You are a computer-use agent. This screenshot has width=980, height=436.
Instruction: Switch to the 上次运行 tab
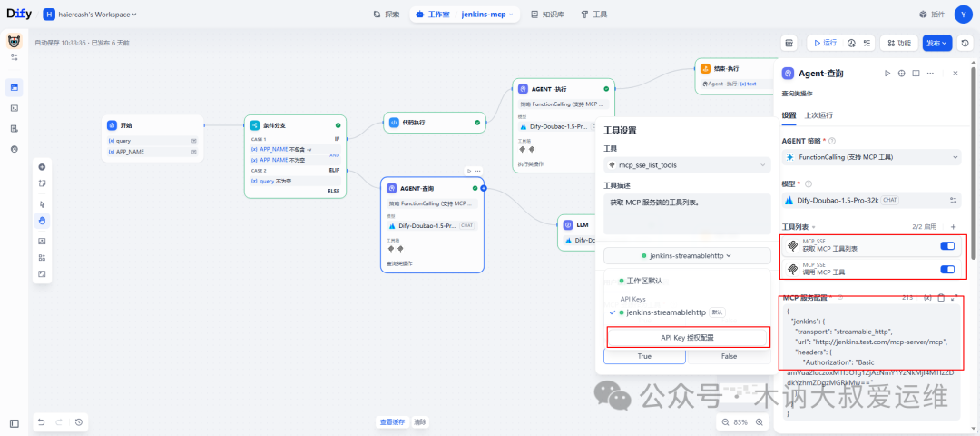[x=818, y=115]
